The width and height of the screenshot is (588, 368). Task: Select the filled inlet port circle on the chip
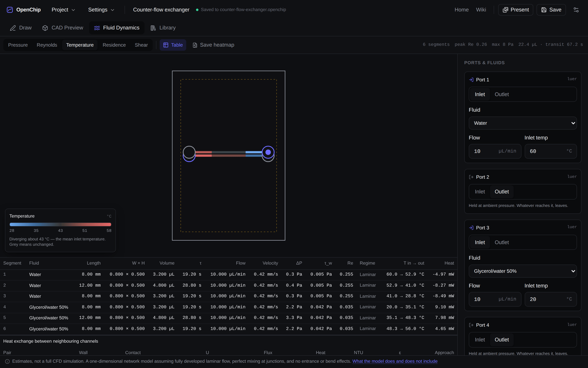pyautogui.click(x=268, y=152)
